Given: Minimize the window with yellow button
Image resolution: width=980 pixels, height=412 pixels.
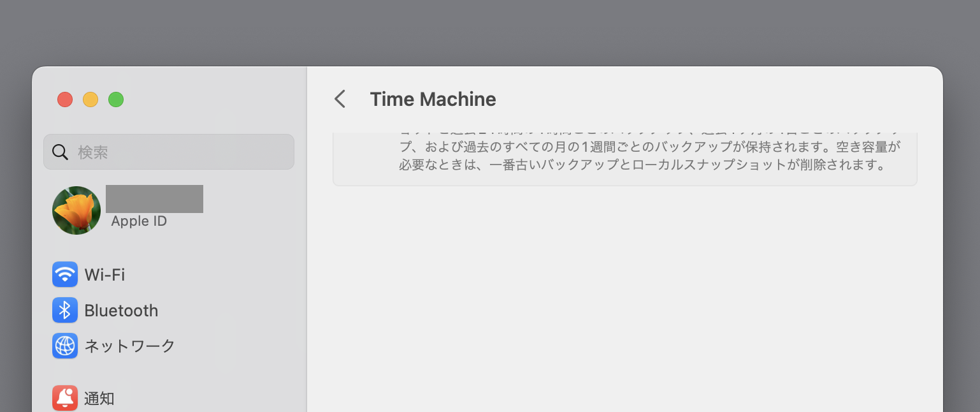Looking at the screenshot, I should pyautogui.click(x=90, y=99).
